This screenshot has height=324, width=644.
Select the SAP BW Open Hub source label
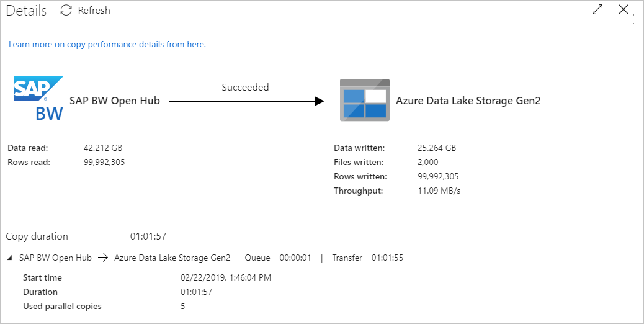pos(115,101)
